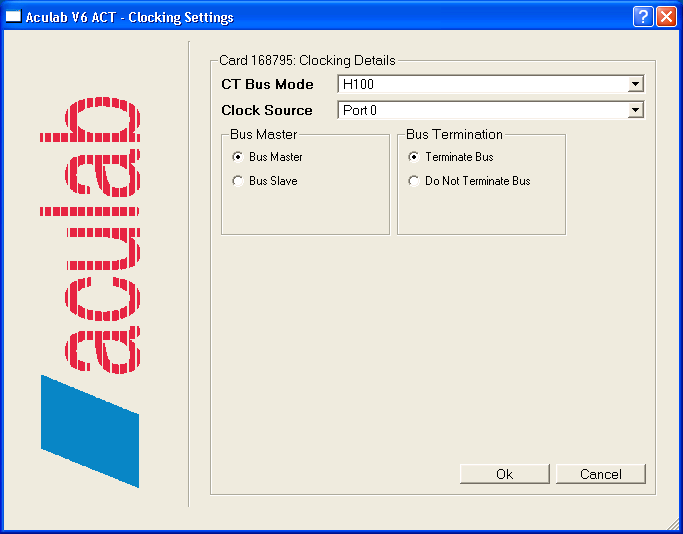Dismiss dialog with the Cancel button
683x534 pixels.
[601, 474]
